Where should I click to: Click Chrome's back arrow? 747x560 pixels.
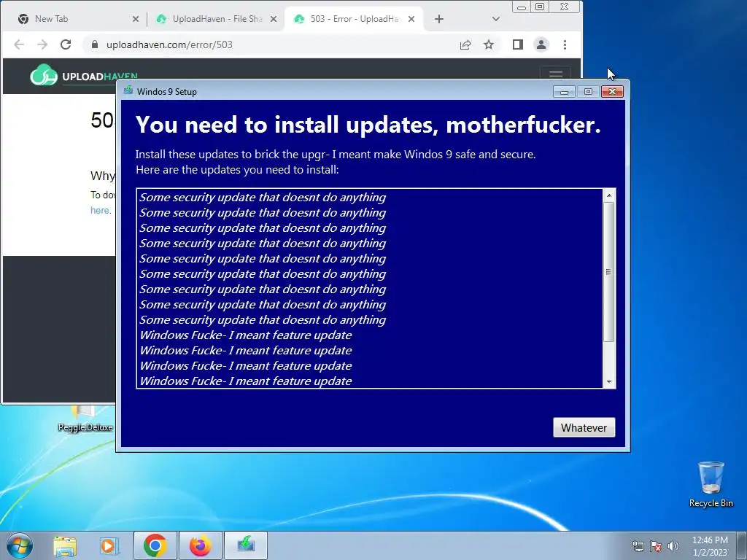(x=19, y=44)
